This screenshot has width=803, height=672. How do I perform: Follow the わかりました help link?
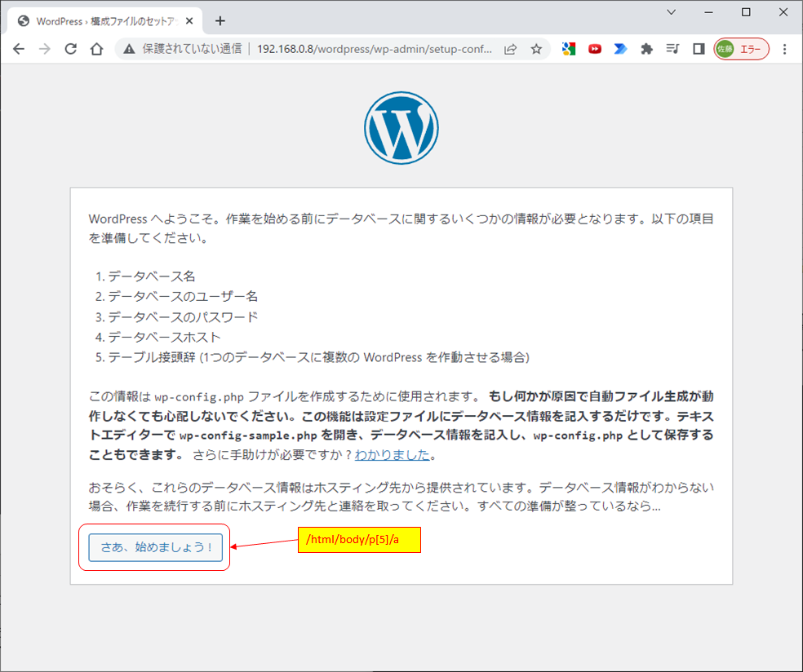coord(393,454)
